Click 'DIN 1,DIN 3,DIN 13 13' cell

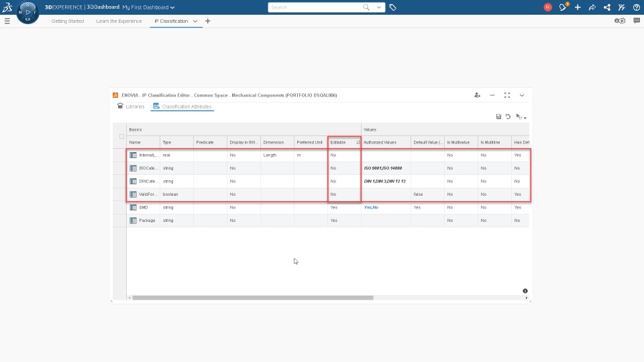385,181
